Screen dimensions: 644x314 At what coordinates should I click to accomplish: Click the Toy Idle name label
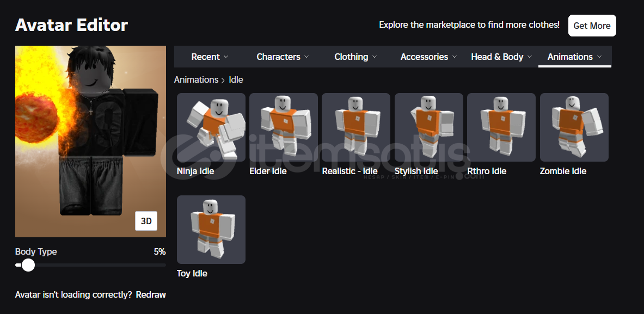192,273
